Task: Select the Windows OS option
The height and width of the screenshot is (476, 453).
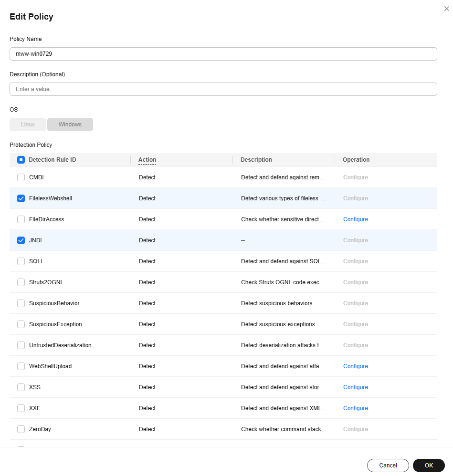Action: 70,124
